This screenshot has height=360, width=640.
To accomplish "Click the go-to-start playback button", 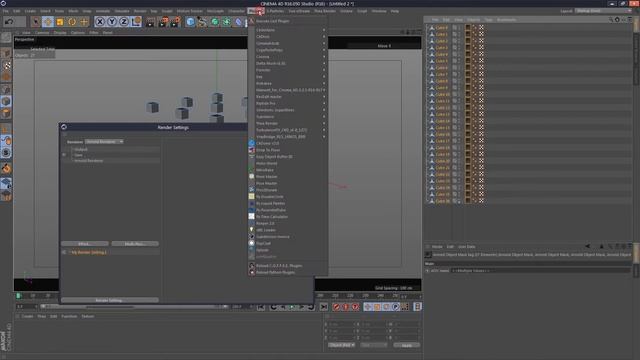I will (x=261, y=307).
